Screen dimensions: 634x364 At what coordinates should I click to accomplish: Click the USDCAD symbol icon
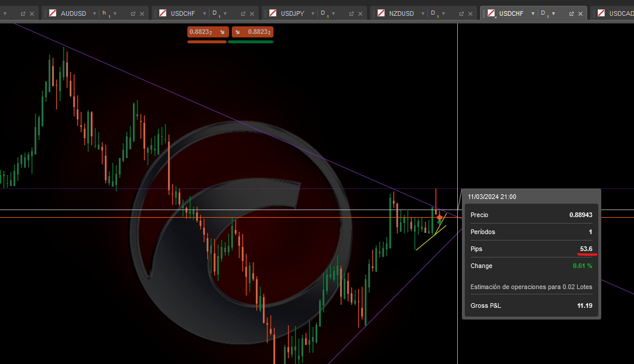(x=601, y=13)
